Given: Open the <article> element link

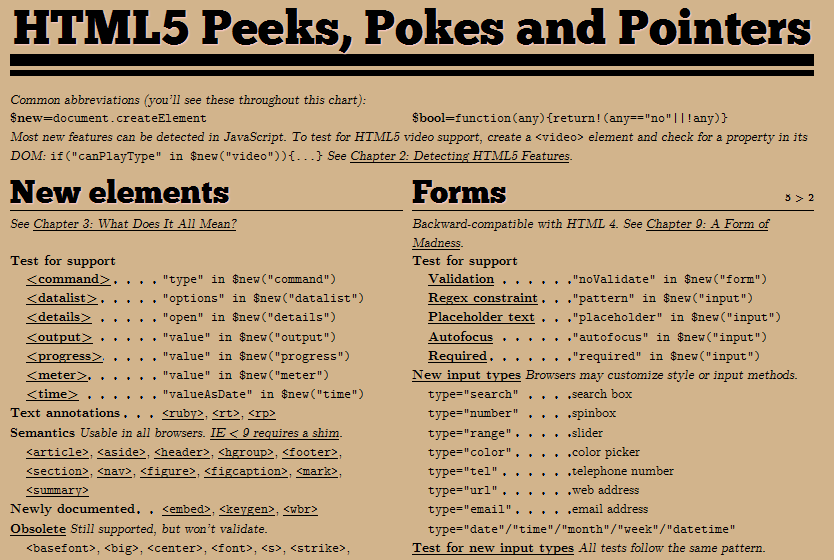Looking at the screenshot, I should 57,453.
